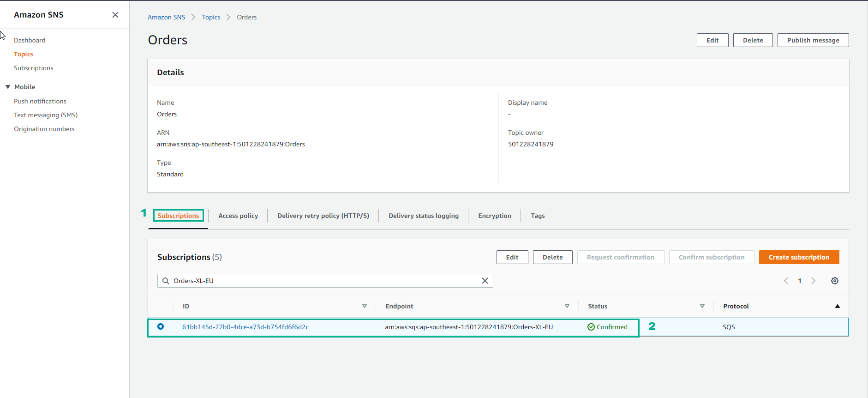Delete the Orders topic

point(753,40)
